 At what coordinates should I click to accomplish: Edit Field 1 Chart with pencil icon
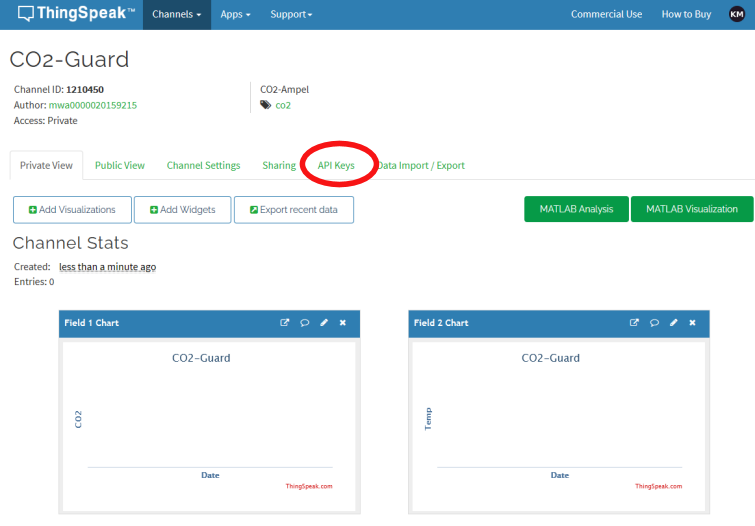click(x=324, y=323)
